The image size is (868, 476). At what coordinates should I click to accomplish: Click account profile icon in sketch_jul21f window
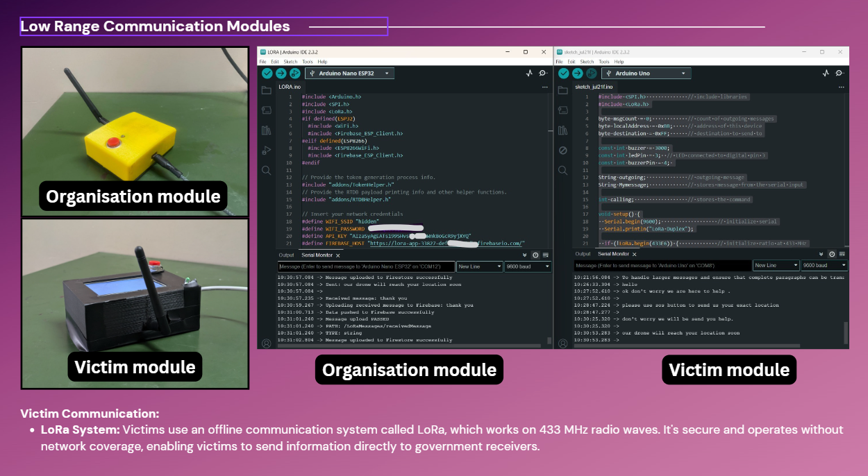pyautogui.click(x=563, y=343)
